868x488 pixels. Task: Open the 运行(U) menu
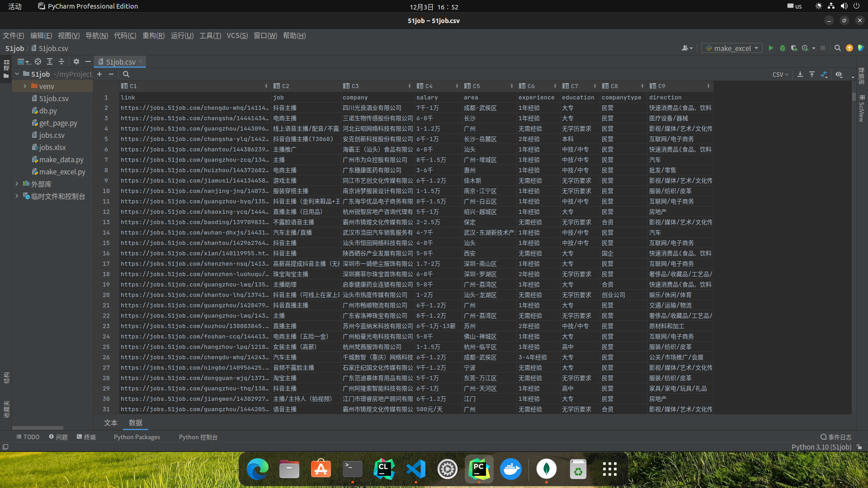(x=182, y=35)
